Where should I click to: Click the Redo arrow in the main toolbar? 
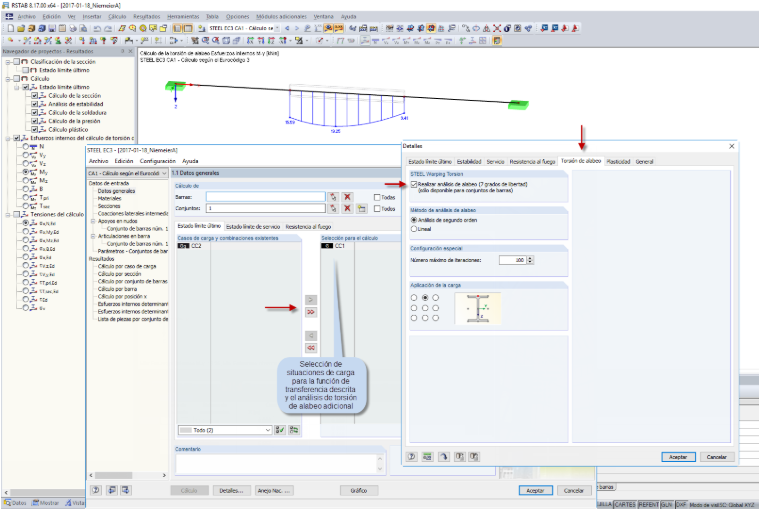[x=108, y=29]
